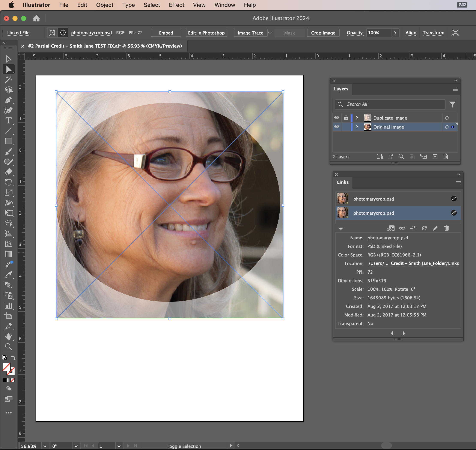The width and height of the screenshot is (476, 450).
Task: Open Image Trace presets dropdown
Action: (x=270, y=33)
